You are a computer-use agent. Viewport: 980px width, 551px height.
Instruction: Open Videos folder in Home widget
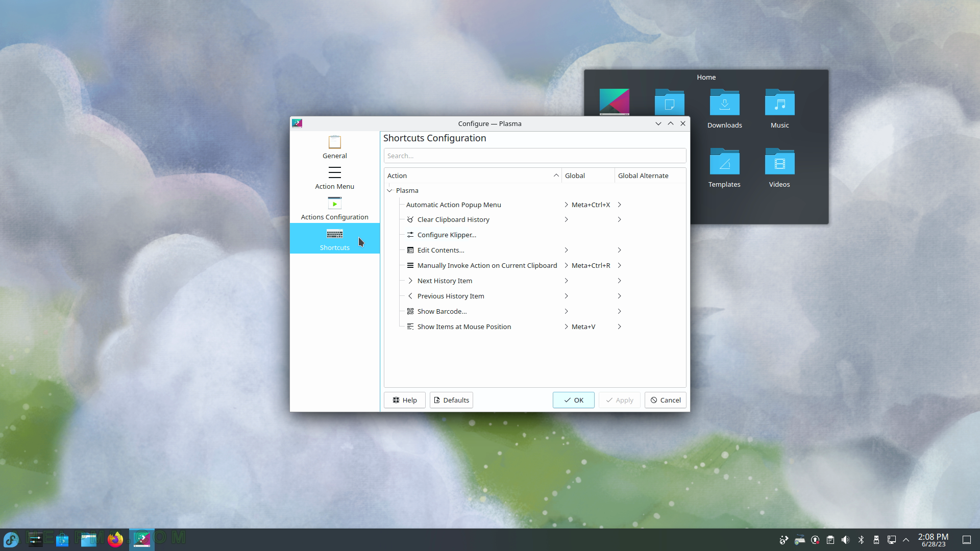(779, 168)
